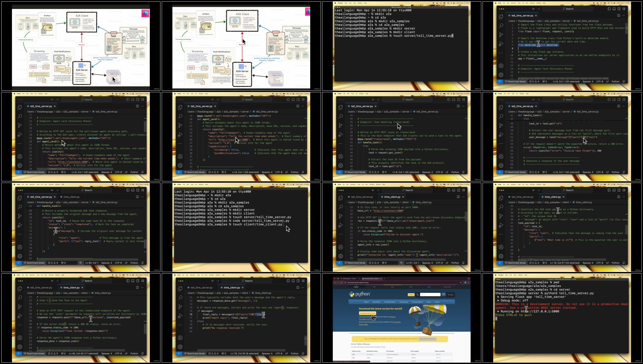
Task: Click the reload icon in Chrome toolbar
Action: [341, 283]
